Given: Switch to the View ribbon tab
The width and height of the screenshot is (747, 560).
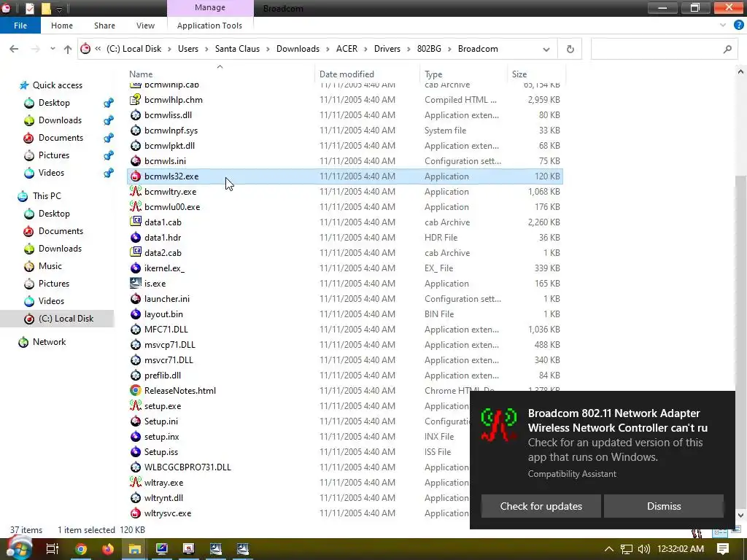Looking at the screenshot, I should click(145, 26).
